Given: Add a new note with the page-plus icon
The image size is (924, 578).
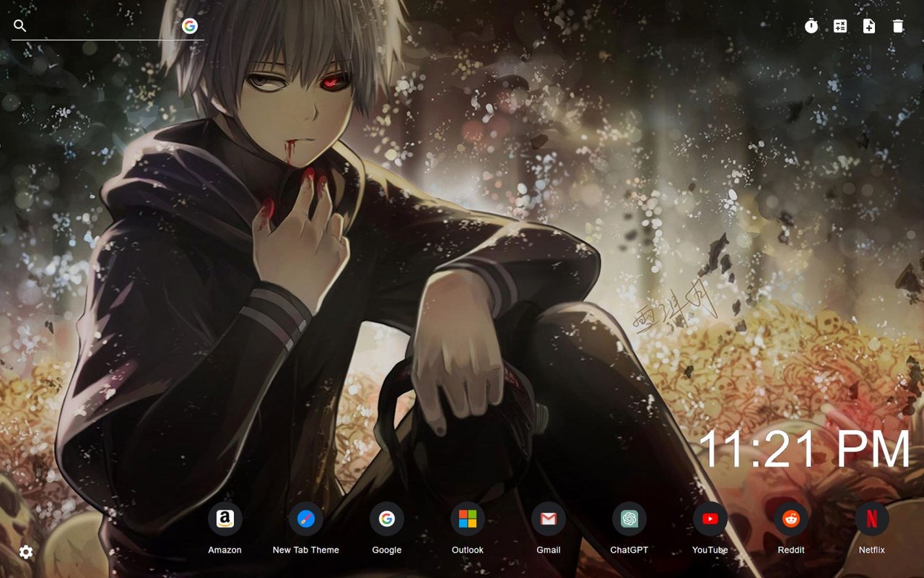Looking at the screenshot, I should 869,26.
